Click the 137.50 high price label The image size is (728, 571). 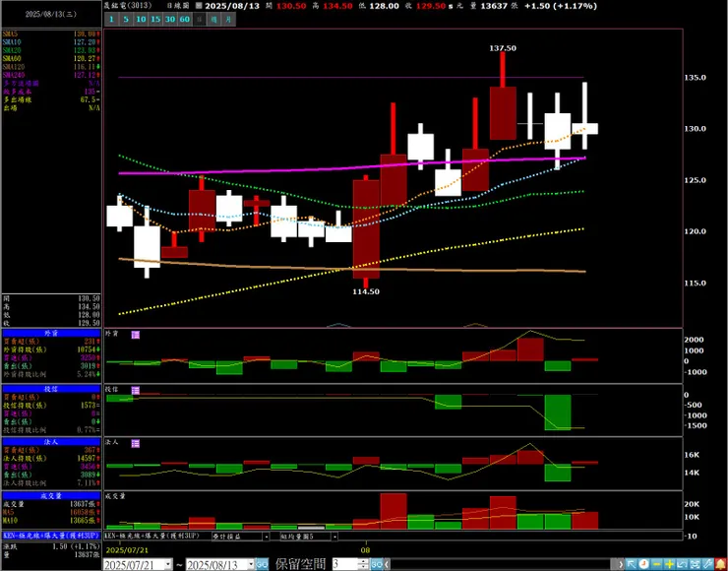(x=503, y=48)
